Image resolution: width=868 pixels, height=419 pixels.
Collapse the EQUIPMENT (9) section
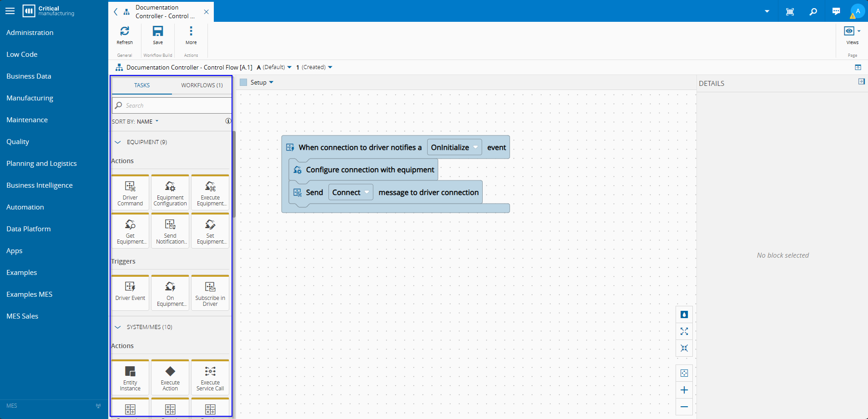[118, 142]
